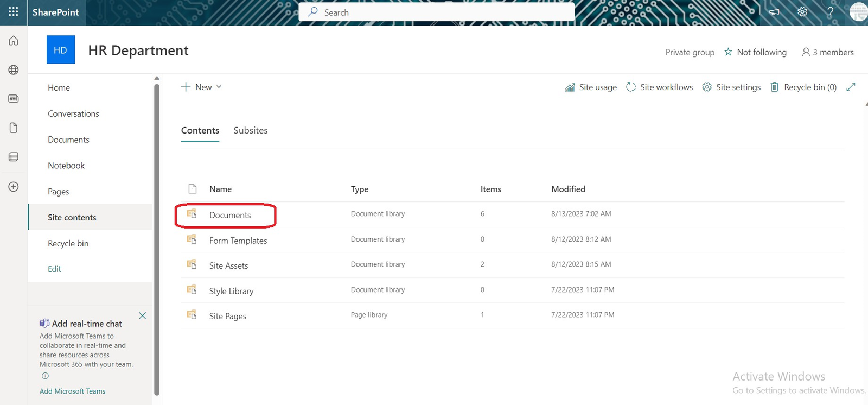Screen dimensions: 868x405
Task: Open My lists icon in left rail
Action: (x=14, y=157)
